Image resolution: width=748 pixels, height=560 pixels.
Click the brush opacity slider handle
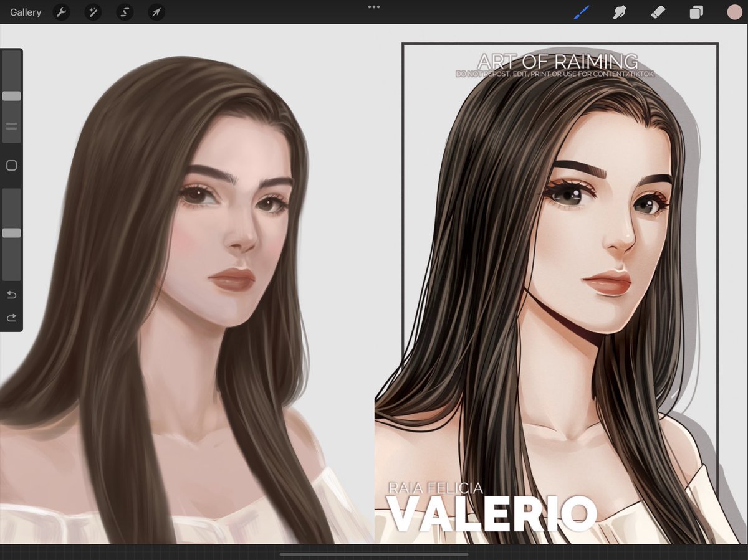click(11, 232)
